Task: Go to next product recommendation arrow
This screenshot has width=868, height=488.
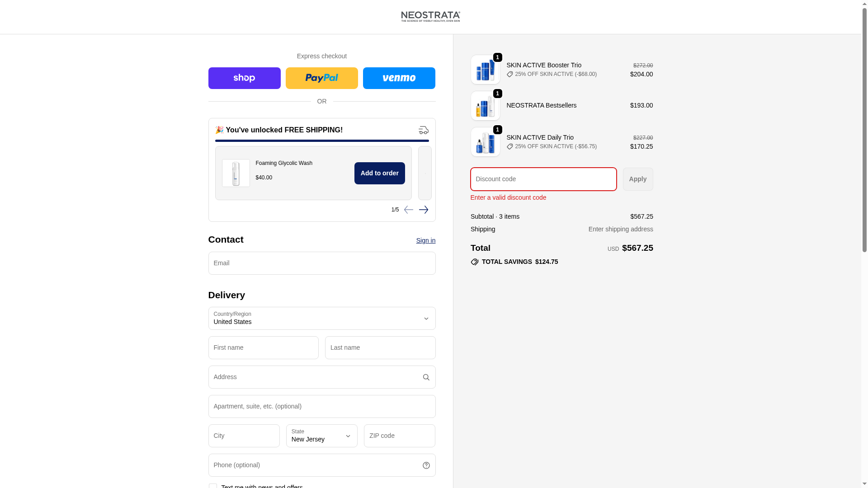Action: tap(423, 210)
